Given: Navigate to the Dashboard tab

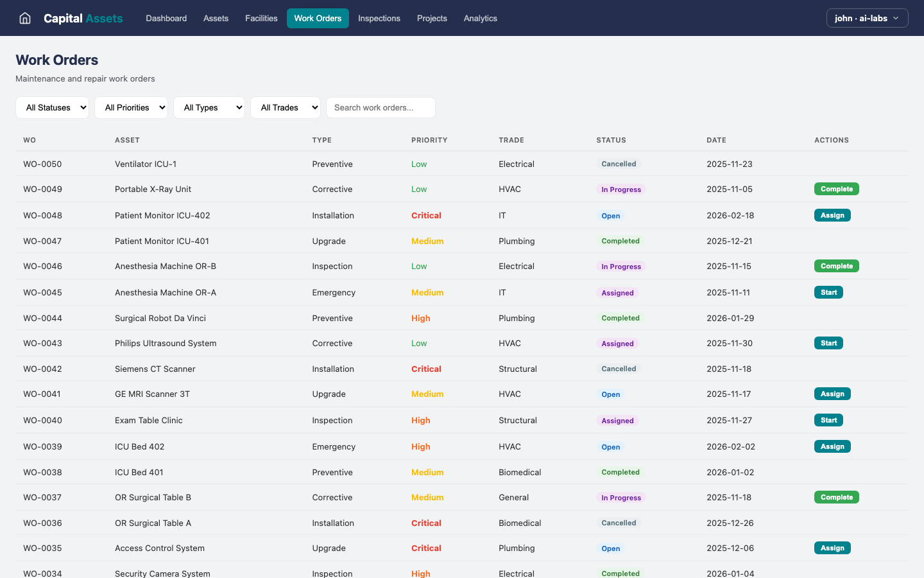Looking at the screenshot, I should pyautogui.click(x=166, y=18).
